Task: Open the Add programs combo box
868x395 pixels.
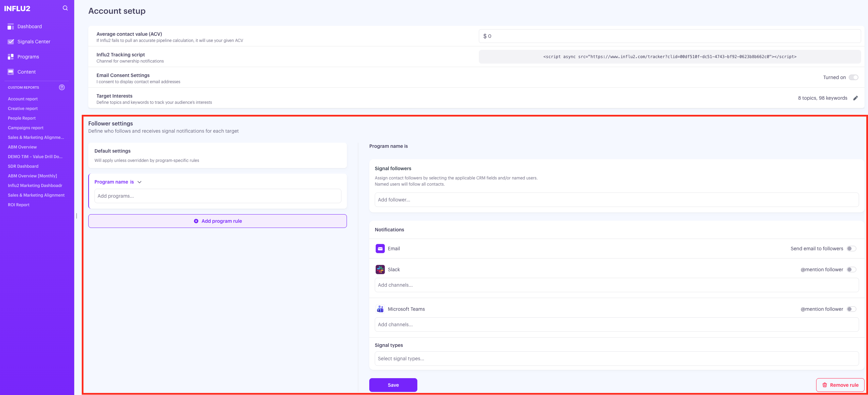Action: point(218,196)
